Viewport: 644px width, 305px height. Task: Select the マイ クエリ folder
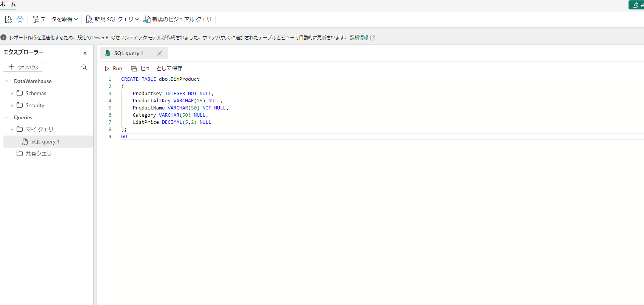tap(40, 129)
